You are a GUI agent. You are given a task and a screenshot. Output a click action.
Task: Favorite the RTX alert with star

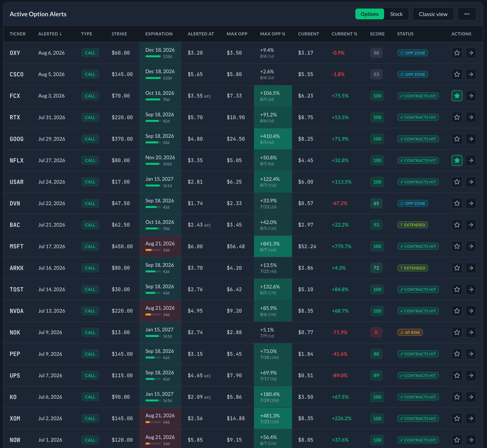coord(457,117)
